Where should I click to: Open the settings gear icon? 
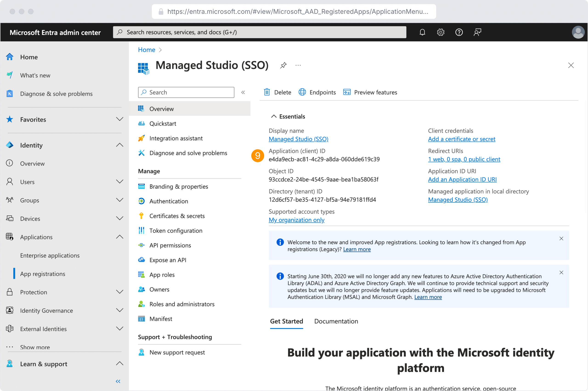tap(441, 32)
